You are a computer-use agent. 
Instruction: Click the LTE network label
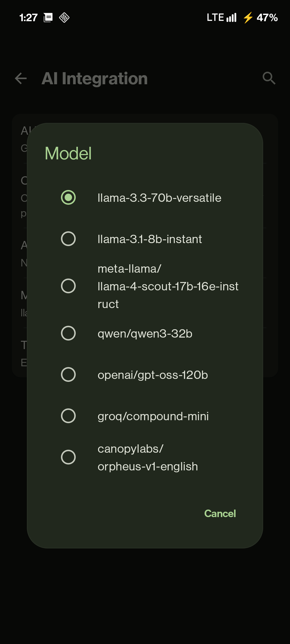215,17
